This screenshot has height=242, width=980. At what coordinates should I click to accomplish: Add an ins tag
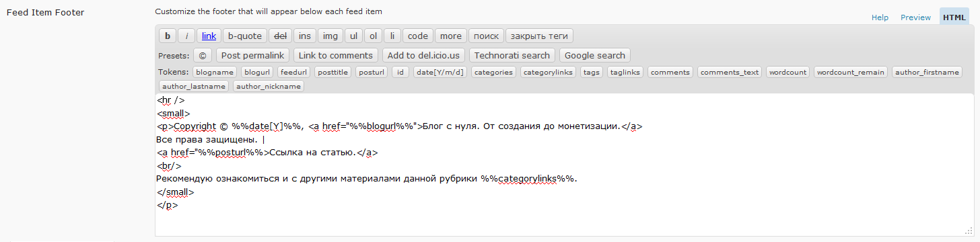coord(305,36)
